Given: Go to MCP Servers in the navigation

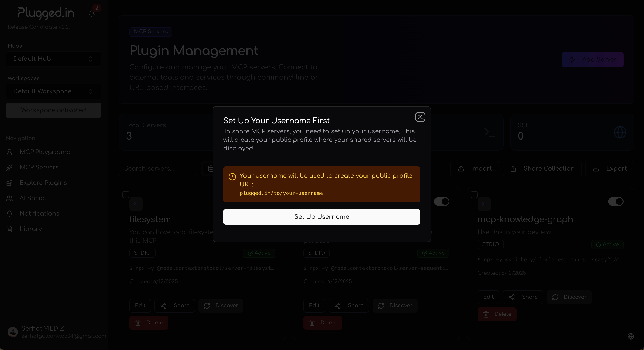Looking at the screenshot, I should [x=39, y=167].
